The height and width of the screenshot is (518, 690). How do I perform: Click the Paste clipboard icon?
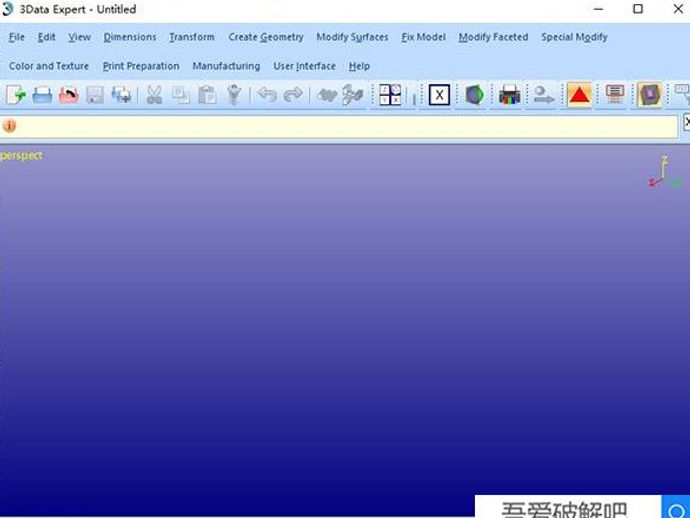pyautogui.click(x=207, y=95)
